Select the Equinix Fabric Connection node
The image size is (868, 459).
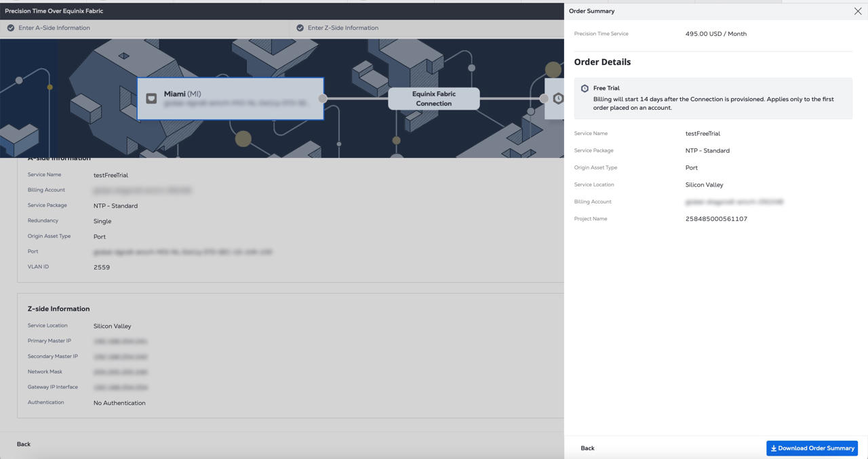click(434, 98)
